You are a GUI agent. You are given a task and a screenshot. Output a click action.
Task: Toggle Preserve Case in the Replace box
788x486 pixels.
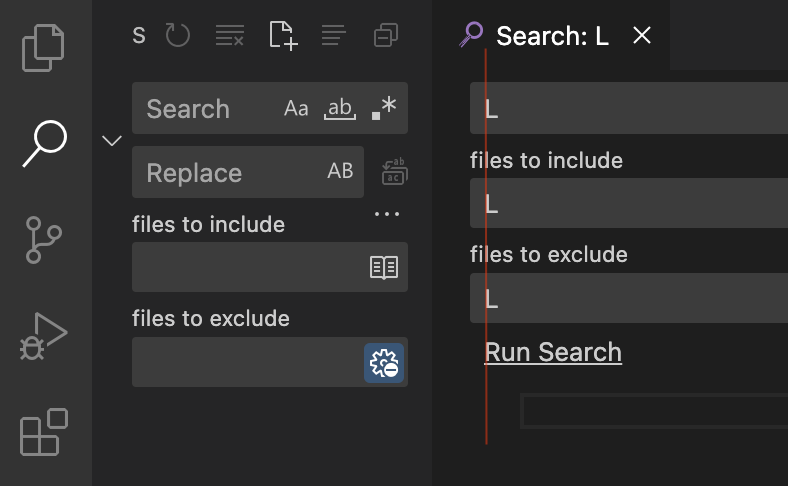pos(340,171)
